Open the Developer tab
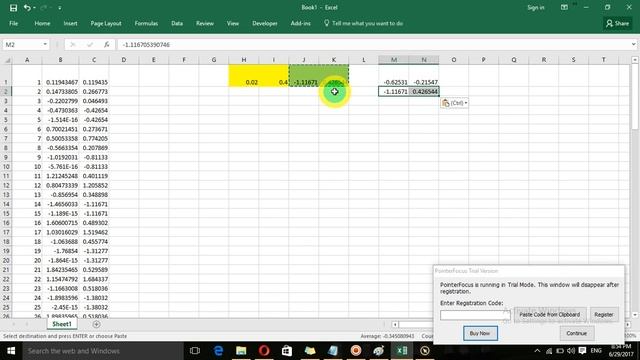The width and height of the screenshot is (640, 360). 264,23
